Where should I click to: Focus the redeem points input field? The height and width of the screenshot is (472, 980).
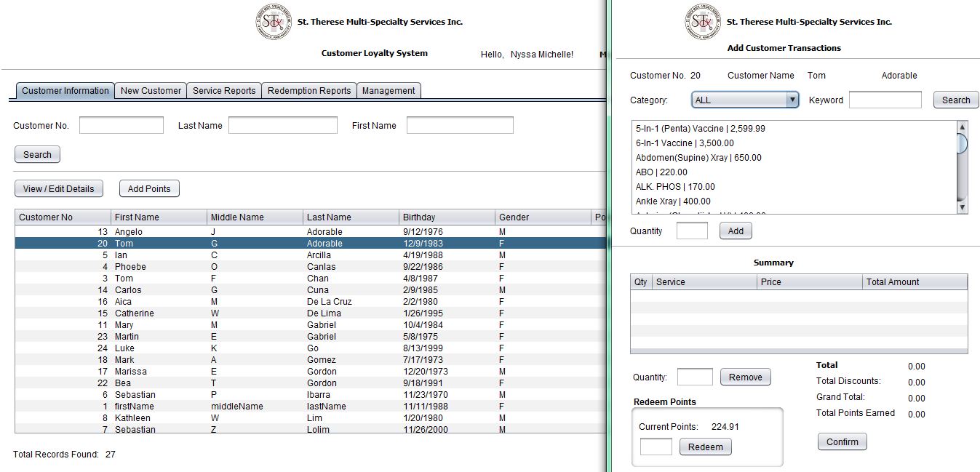656,447
